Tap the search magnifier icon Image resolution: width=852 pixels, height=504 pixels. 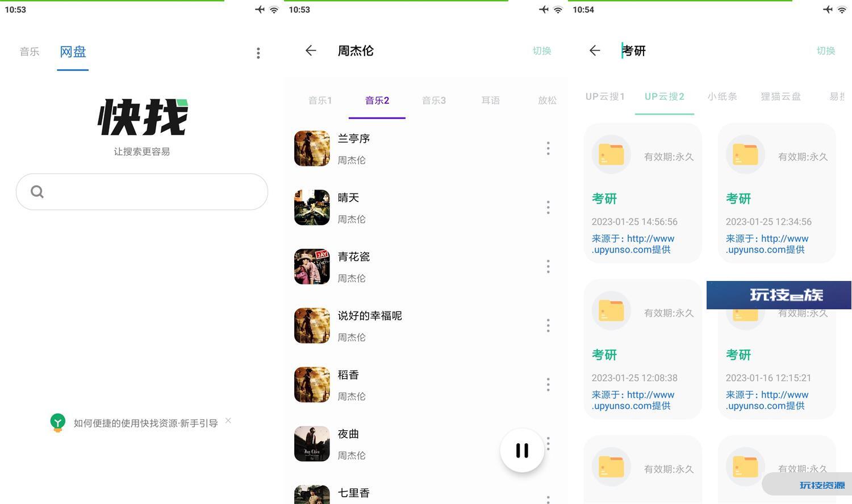(x=37, y=192)
